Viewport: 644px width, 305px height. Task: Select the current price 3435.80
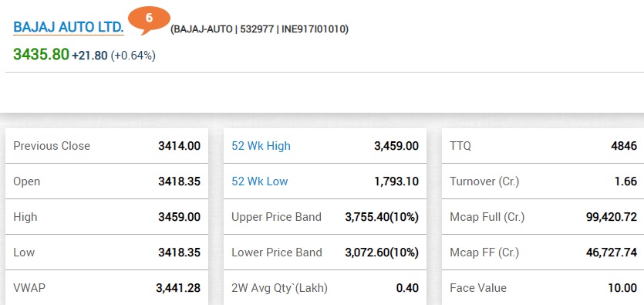click(x=41, y=54)
